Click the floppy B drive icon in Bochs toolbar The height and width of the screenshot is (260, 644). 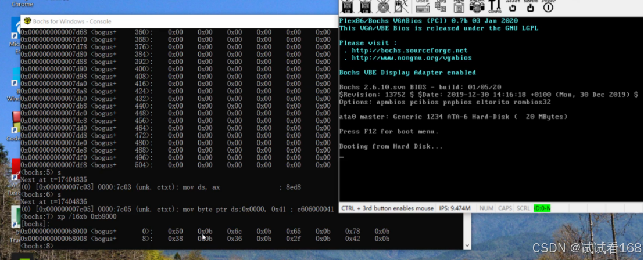point(364,6)
